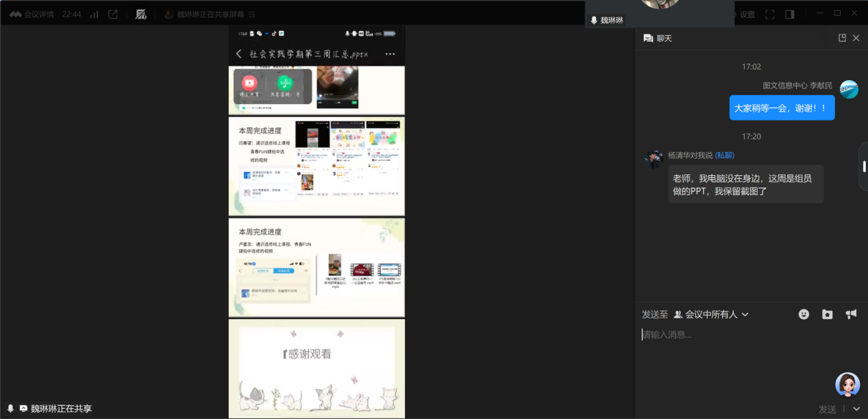
Task: Toggle the annotation/watermark icon in top bar
Action: pos(140,14)
